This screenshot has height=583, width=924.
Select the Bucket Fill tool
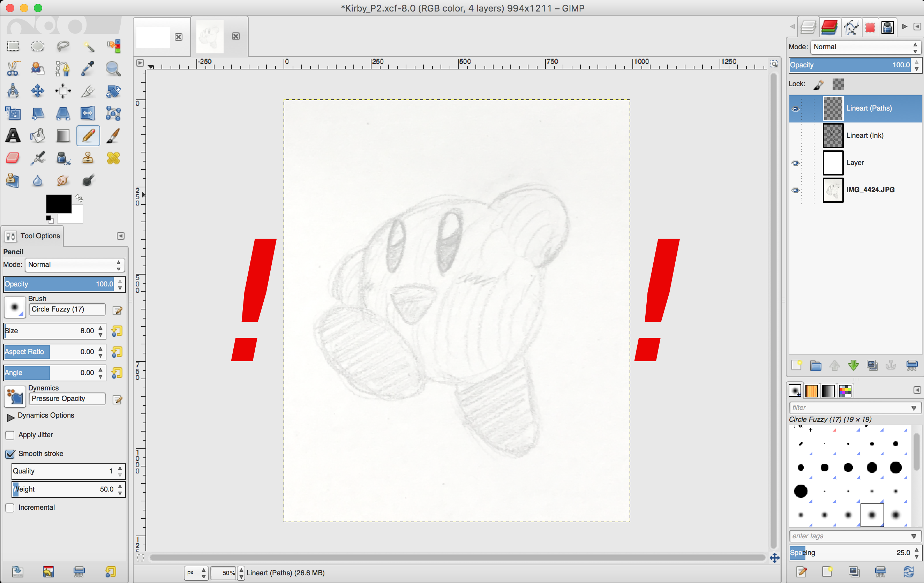click(x=38, y=135)
